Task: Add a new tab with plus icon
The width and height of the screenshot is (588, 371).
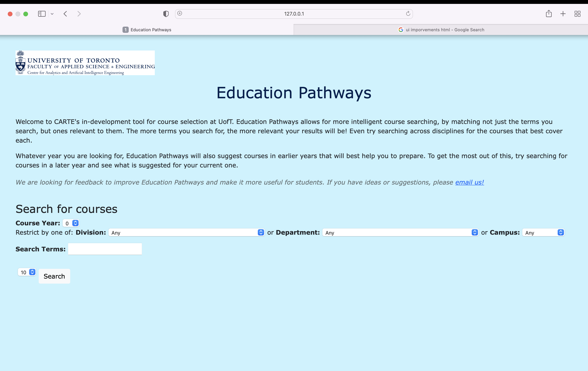Action: (563, 14)
